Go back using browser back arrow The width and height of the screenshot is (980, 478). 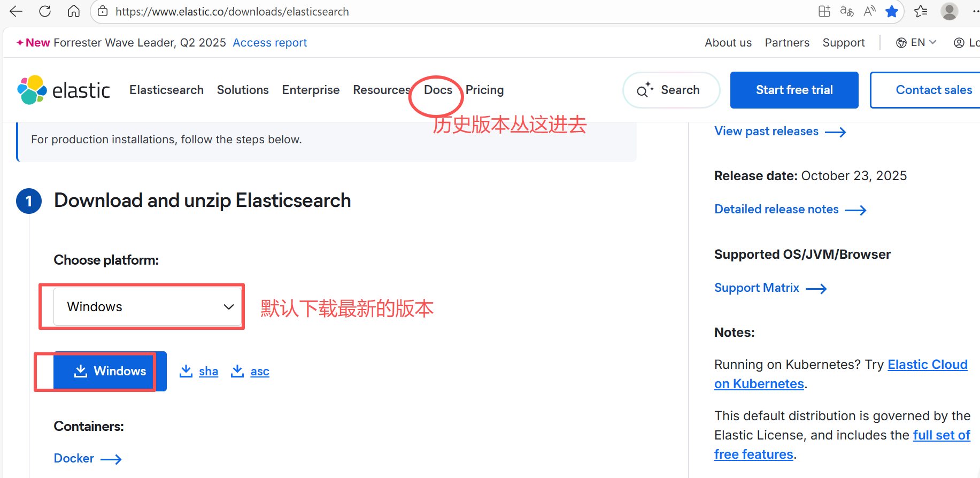[16, 11]
